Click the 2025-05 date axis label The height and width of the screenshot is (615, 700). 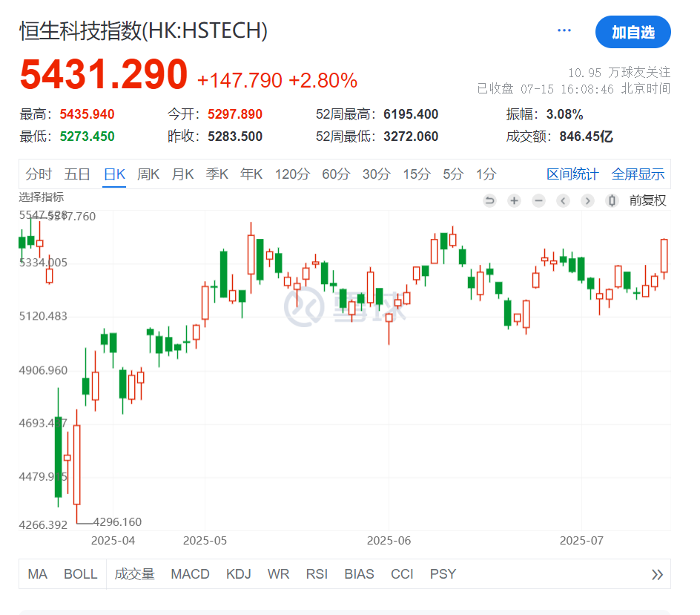point(205,540)
